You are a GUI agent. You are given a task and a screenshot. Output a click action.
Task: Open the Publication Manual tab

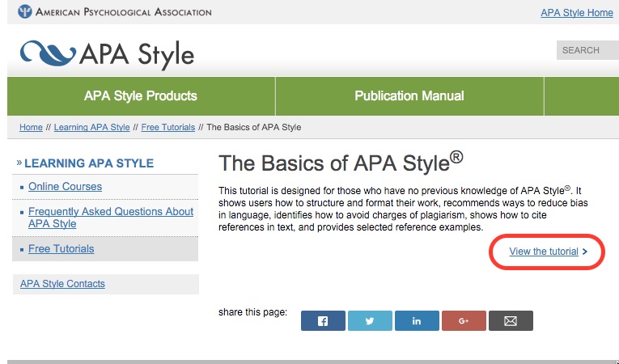[409, 96]
